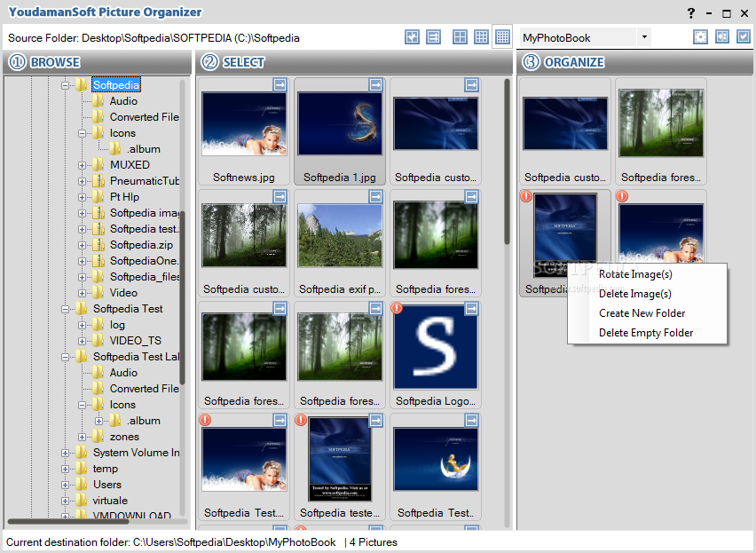The height and width of the screenshot is (553, 756).
Task: Open the help question mark button
Action: (691, 13)
